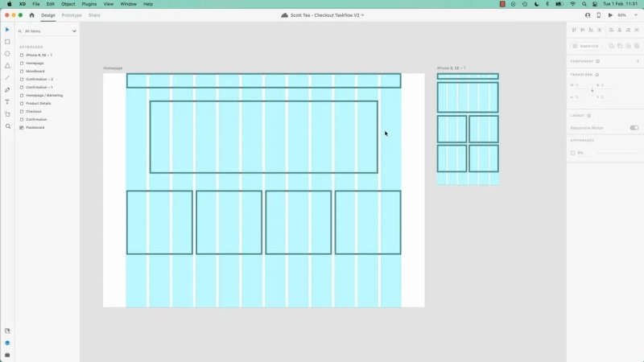Toggle the Responsive Resize switch
This screenshot has height=362, width=644.
[634, 128]
